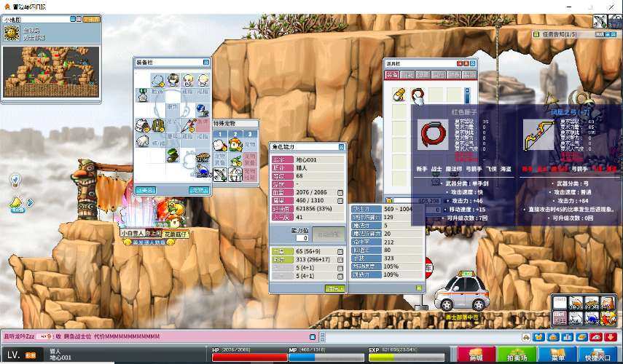The image size is (623, 364).
Task: Select the red whip item in inventory
Action: click(418, 95)
